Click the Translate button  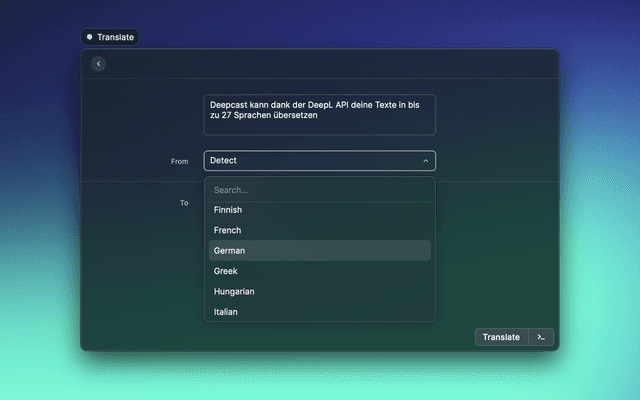tap(501, 337)
